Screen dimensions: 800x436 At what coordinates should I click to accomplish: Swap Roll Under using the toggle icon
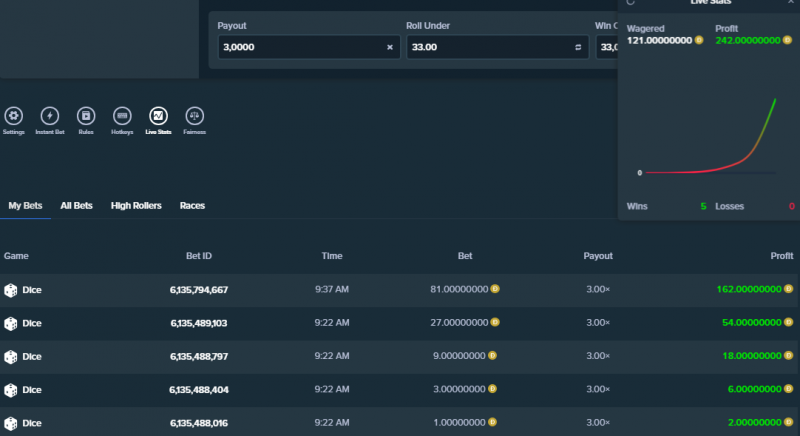[578, 47]
